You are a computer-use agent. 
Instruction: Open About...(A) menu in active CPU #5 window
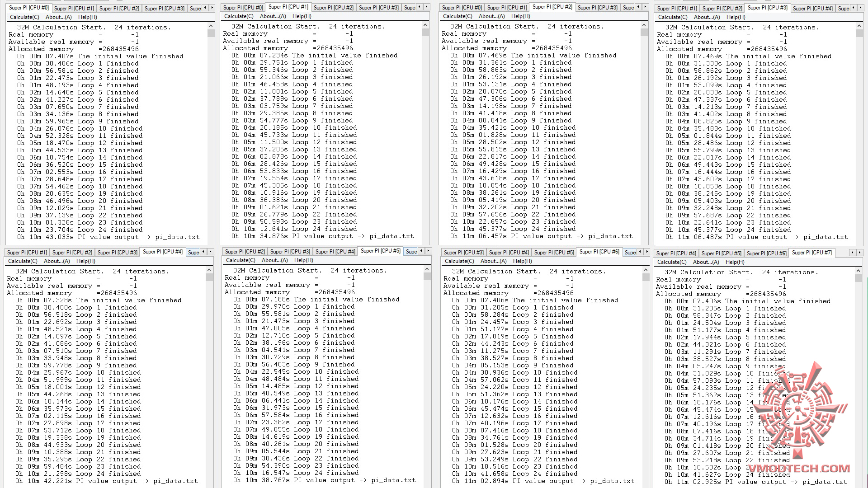tap(274, 260)
